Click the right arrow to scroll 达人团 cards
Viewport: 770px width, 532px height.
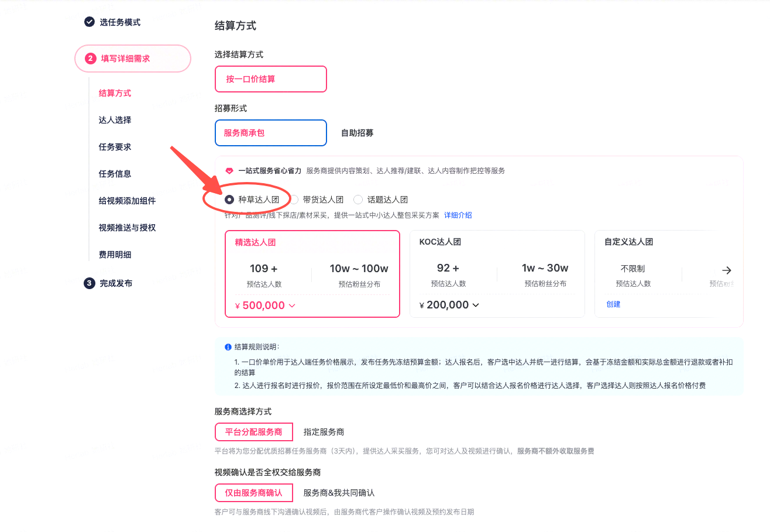[727, 270]
